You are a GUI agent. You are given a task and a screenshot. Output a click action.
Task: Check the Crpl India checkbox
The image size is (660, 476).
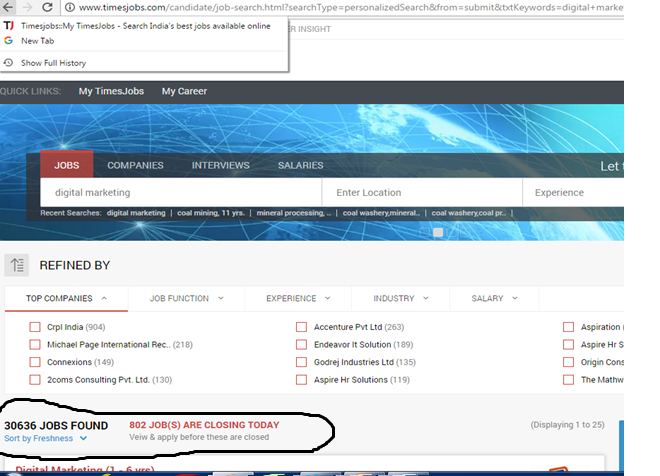pyautogui.click(x=35, y=327)
